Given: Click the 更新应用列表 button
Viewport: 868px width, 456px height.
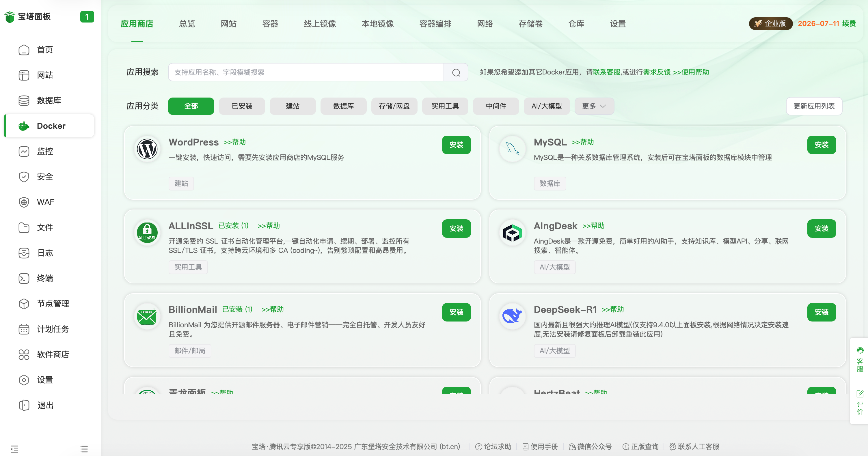Looking at the screenshot, I should coord(814,106).
